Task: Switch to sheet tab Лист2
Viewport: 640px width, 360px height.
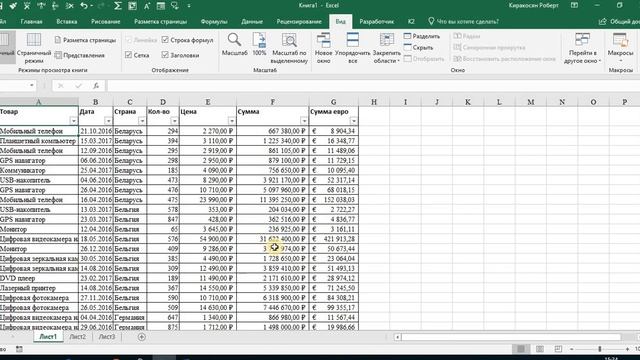Action: click(x=78, y=337)
